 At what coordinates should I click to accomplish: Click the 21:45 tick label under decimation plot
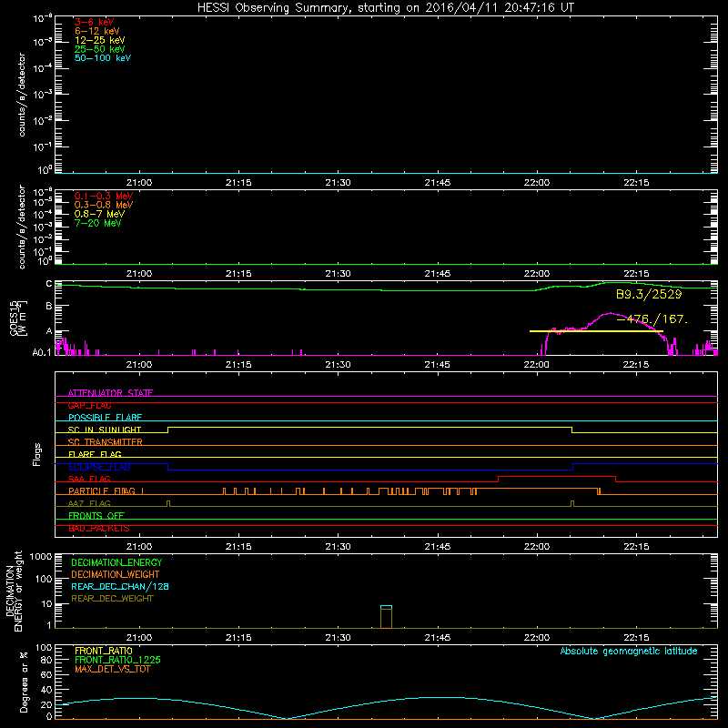[438, 638]
